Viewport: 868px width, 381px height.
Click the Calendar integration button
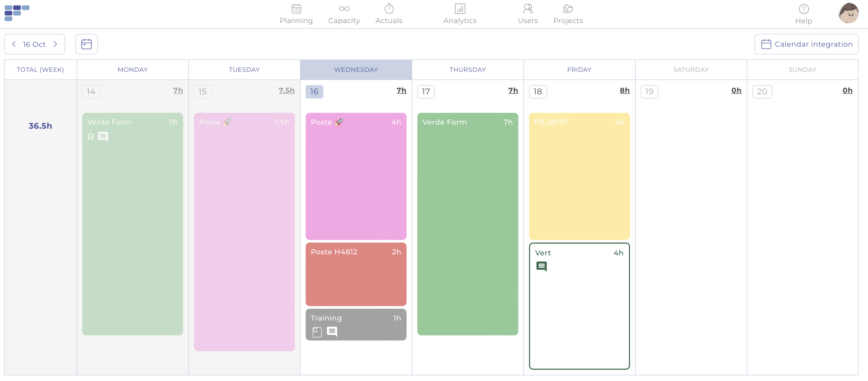(x=806, y=44)
